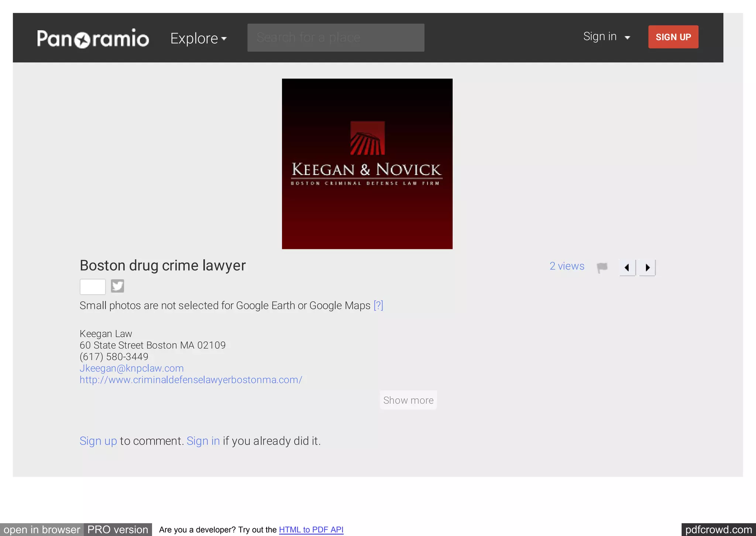Open the Jkeegan@knpclaw.com email link
The width and height of the screenshot is (756, 536).
[x=132, y=368]
